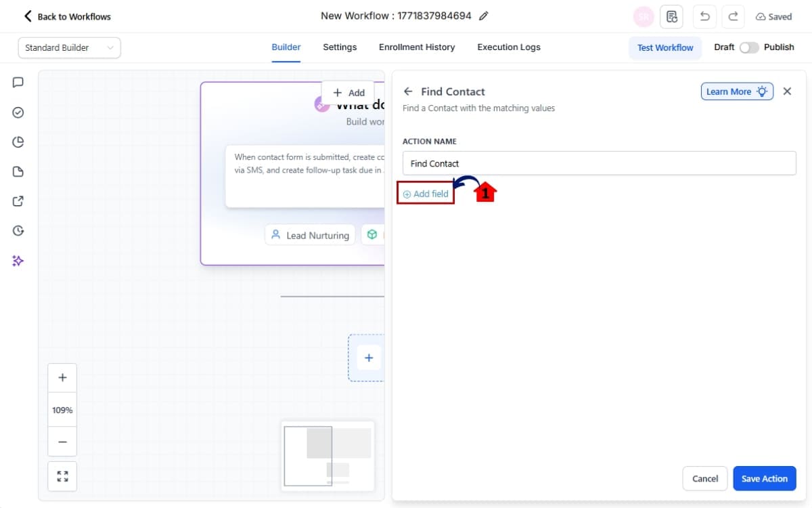Open the Execution Logs tab
Viewport: 812px width, 508px height.
click(509, 47)
